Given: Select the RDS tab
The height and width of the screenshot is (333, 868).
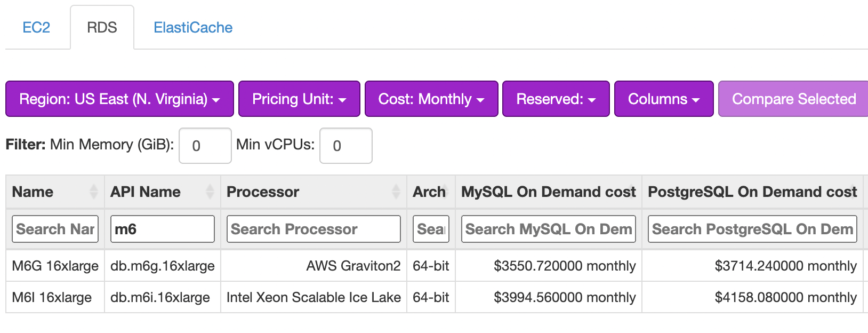Looking at the screenshot, I should (102, 28).
